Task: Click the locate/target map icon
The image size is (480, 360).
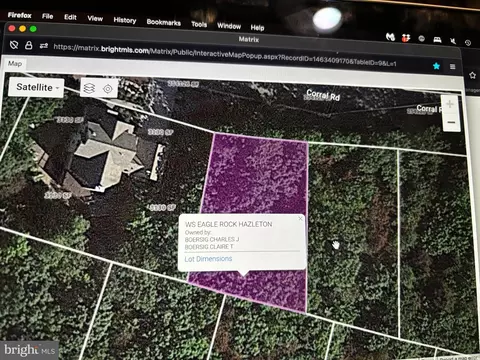Action: (108, 89)
